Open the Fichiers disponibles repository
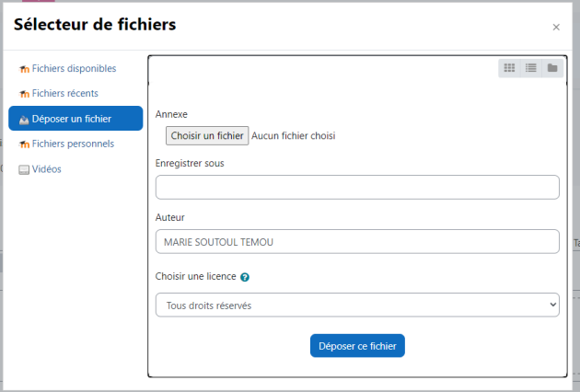This screenshot has width=580, height=392. point(75,68)
